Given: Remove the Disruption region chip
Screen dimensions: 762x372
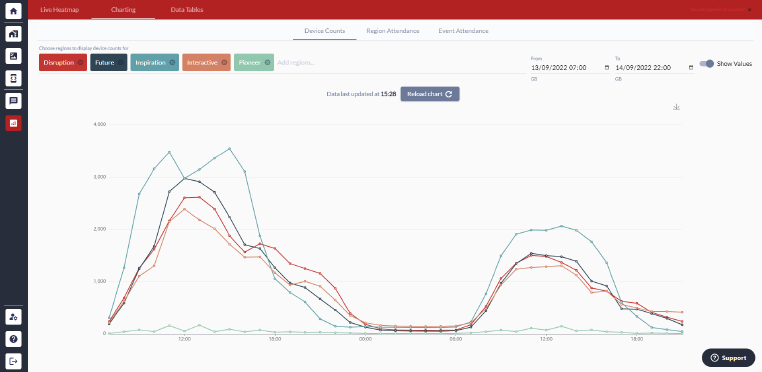Looking at the screenshot, I should 81,62.
